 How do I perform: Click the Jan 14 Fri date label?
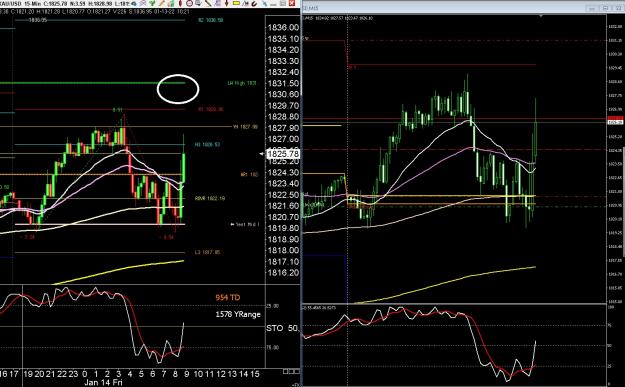click(103, 383)
